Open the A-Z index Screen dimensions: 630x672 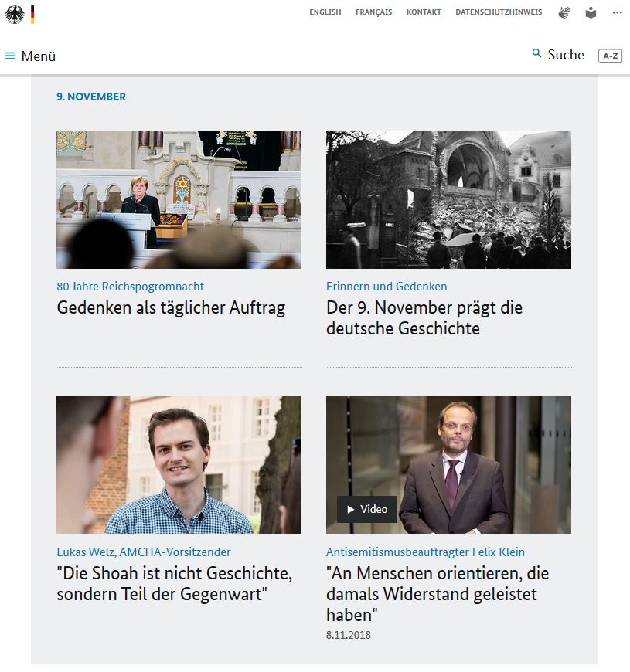[x=610, y=56]
